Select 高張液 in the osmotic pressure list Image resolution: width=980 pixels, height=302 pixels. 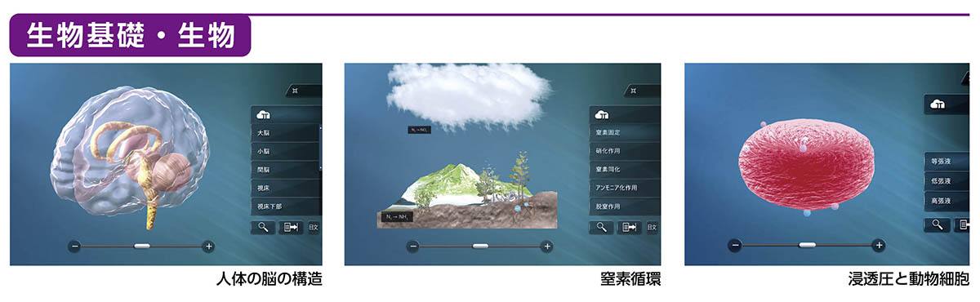click(x=947, y=201)
